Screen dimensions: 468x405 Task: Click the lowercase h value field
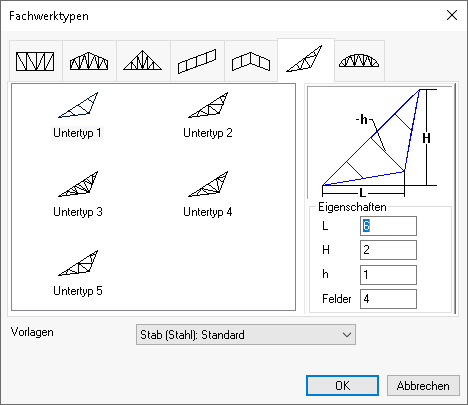pyautogui.click(x=388, y=275)
